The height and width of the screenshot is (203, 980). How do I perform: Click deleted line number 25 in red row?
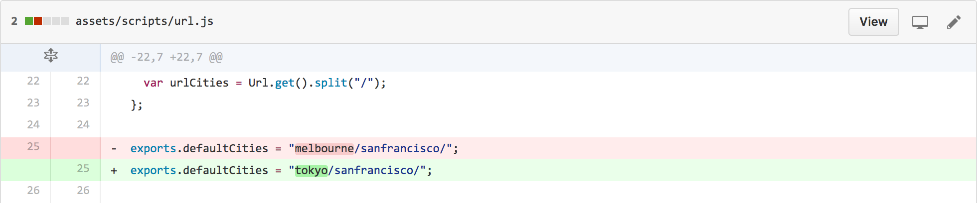click(x=33, y=146)
